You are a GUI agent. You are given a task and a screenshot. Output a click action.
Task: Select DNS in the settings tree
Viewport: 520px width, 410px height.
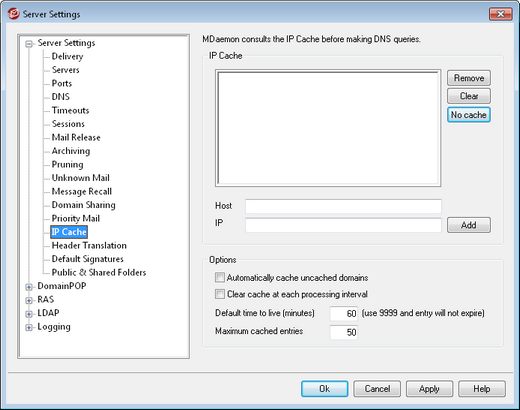(61, 97)
